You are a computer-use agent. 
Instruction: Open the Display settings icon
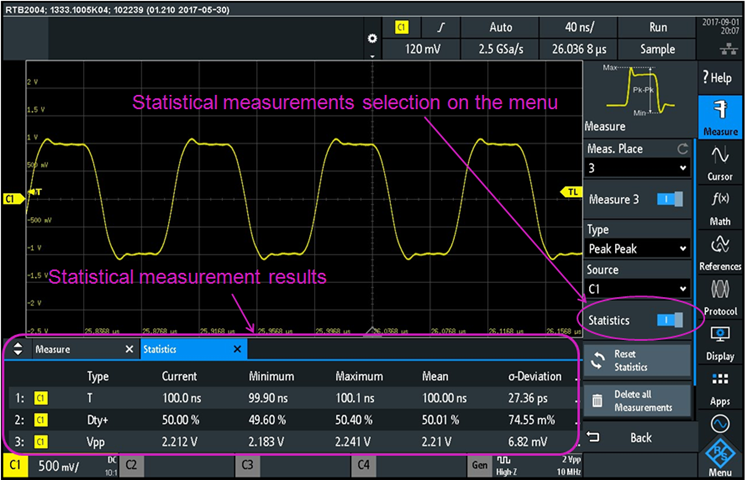coord(720,341)
